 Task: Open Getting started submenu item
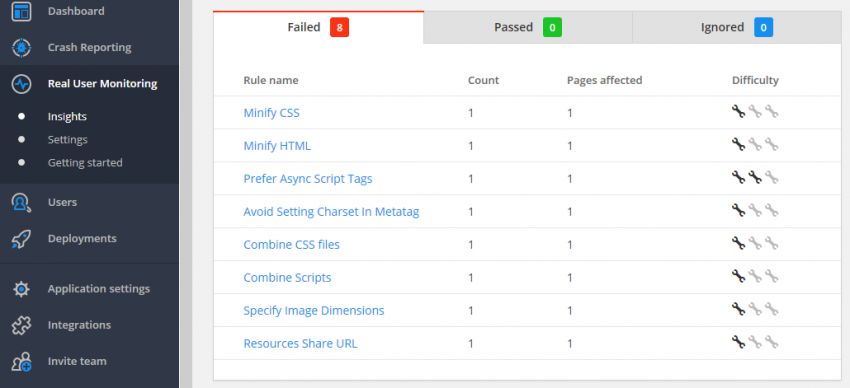pos(85,163)
